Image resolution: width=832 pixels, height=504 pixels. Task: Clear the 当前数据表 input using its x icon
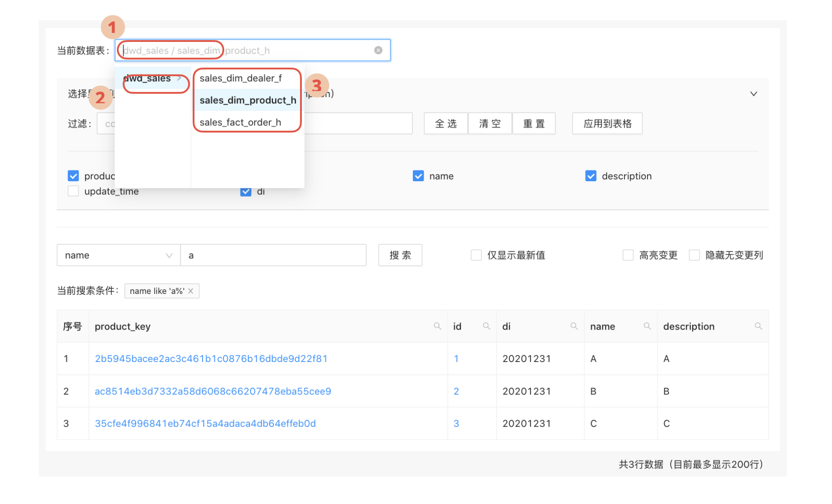click(x=378, y=50)
